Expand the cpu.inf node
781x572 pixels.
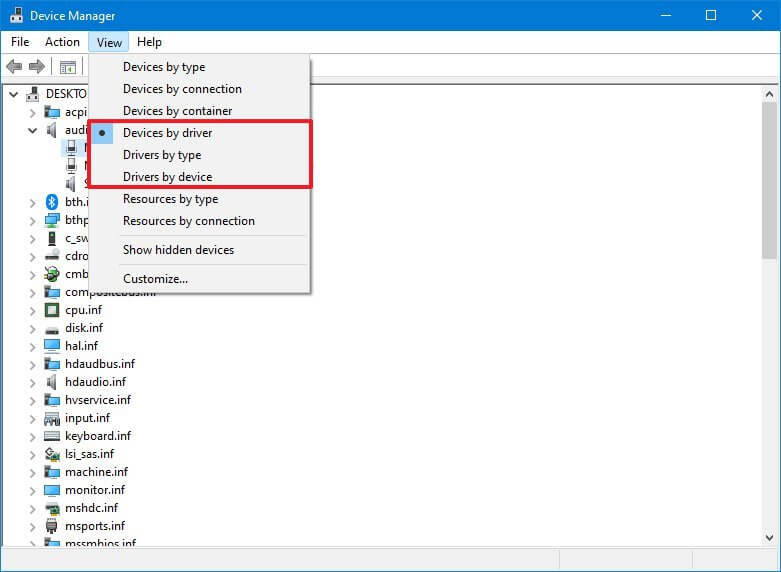(32, 310)
